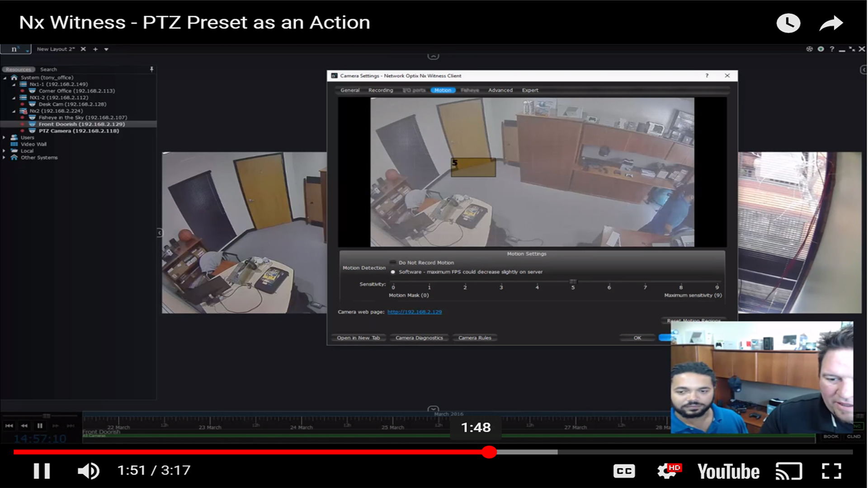Select the Motion tab in Camera Settings

(443, 90)
